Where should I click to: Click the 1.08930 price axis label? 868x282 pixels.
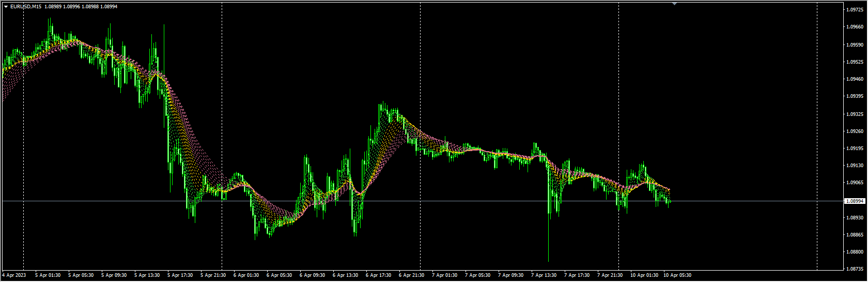tap(856, 217)
